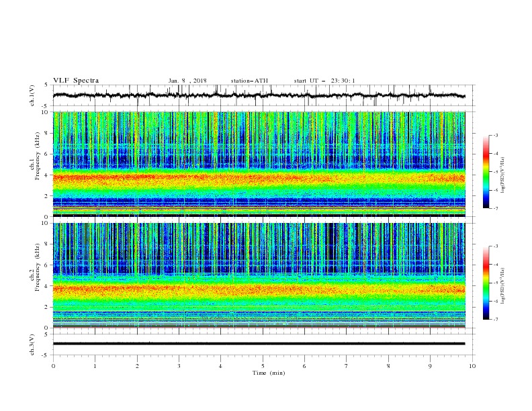Click the "Time (min)" axis label
Image resolution: width=532 pixels, height=411 pixels.
click(269, 373)
